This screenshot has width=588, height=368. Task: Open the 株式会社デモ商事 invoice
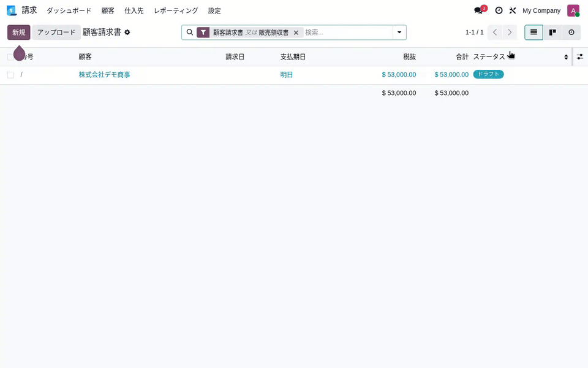(104, 75)
